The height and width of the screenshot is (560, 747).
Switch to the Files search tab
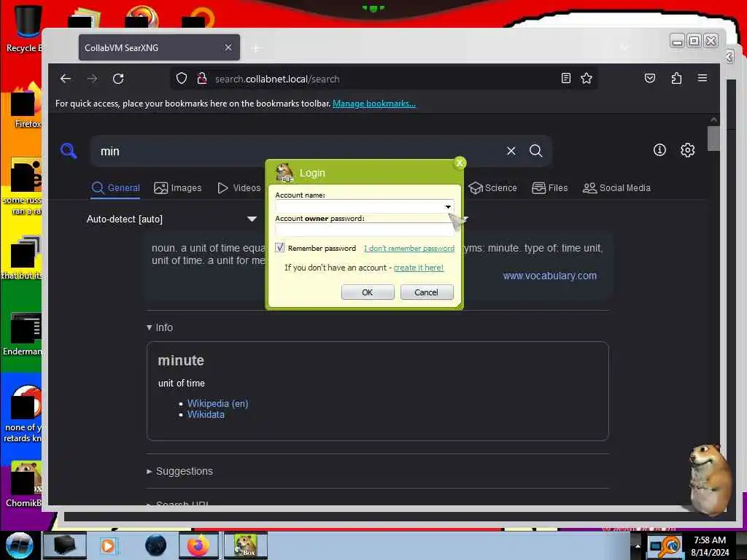click(550, 188)
